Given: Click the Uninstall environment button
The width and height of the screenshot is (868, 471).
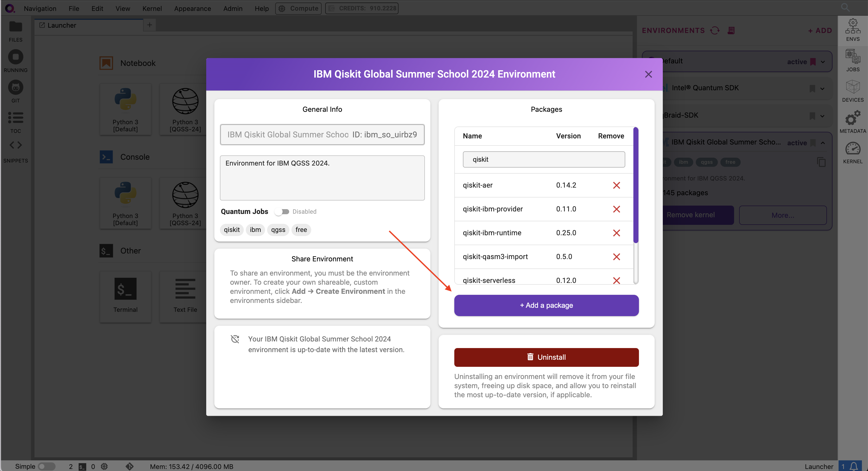Looking at the screenshot, I should (546, 357).
